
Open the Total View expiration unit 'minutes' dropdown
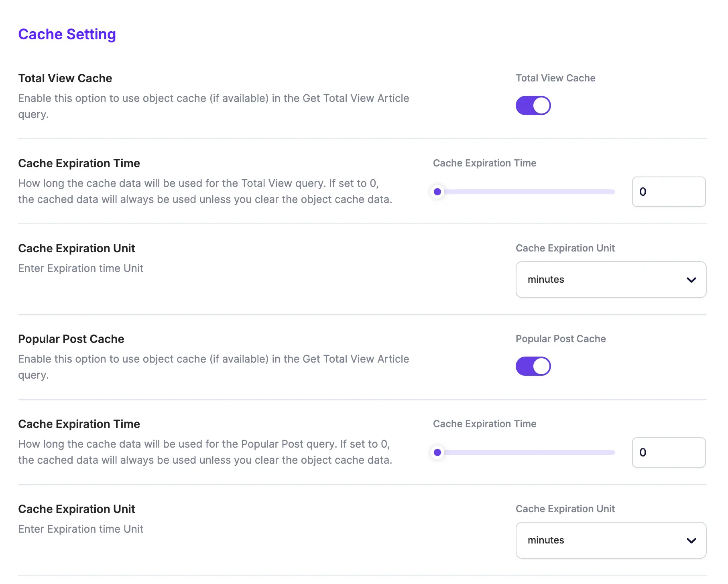tap(610, 280)
